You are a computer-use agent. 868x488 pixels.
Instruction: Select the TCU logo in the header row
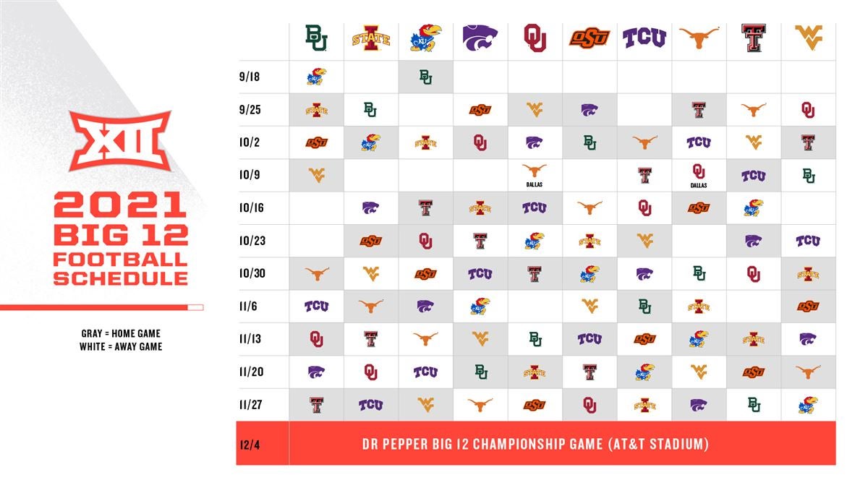[644, 38]
